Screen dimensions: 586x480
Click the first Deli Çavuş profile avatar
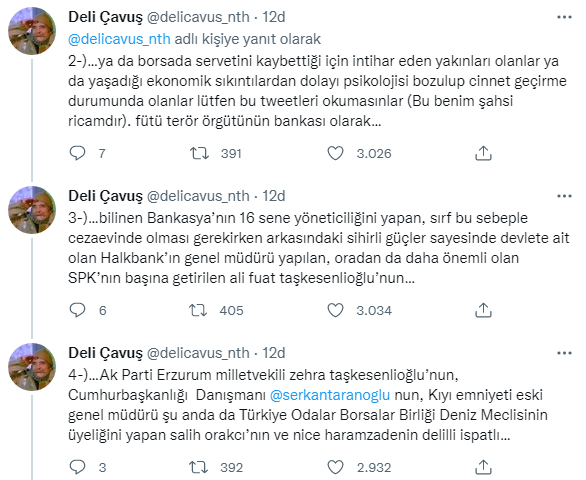(x=32, y=31)
